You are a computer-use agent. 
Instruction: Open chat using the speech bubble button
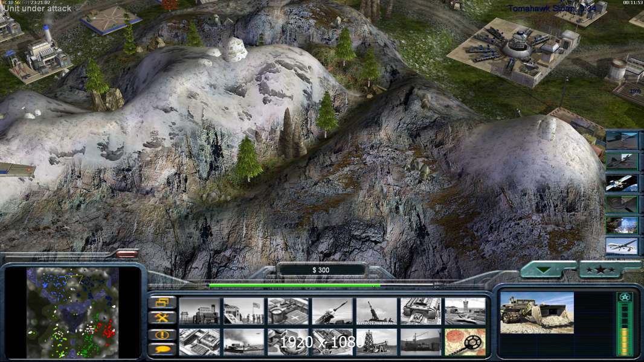pos(162,349)
